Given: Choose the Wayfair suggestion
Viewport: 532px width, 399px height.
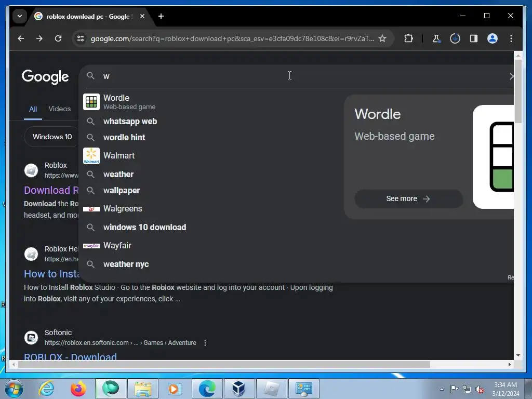Looking at the screenshot, I should pyautogui.click(x=210, y=246).
